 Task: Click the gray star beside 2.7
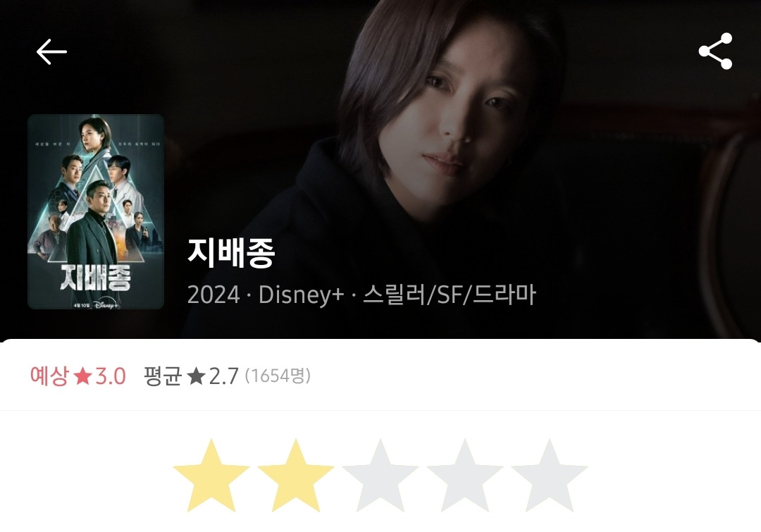click(196, 376)
